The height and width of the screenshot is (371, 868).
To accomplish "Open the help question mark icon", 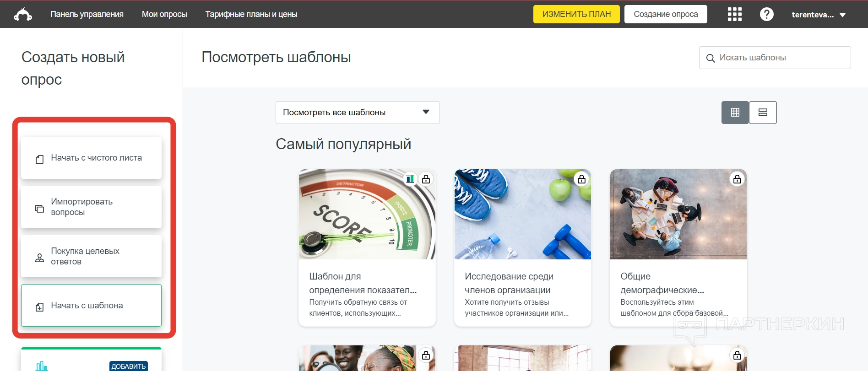I will tap(767, 14).
